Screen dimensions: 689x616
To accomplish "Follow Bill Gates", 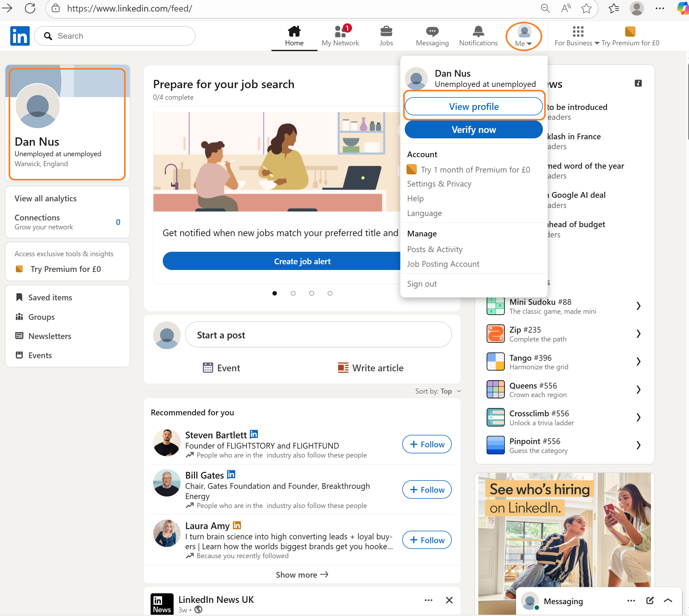I will 427,490.
